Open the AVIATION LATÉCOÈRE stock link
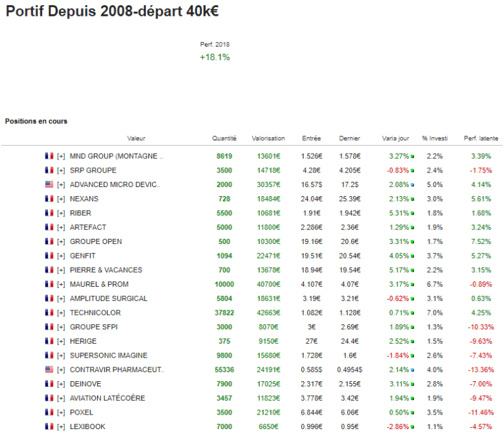 (107, 398)
